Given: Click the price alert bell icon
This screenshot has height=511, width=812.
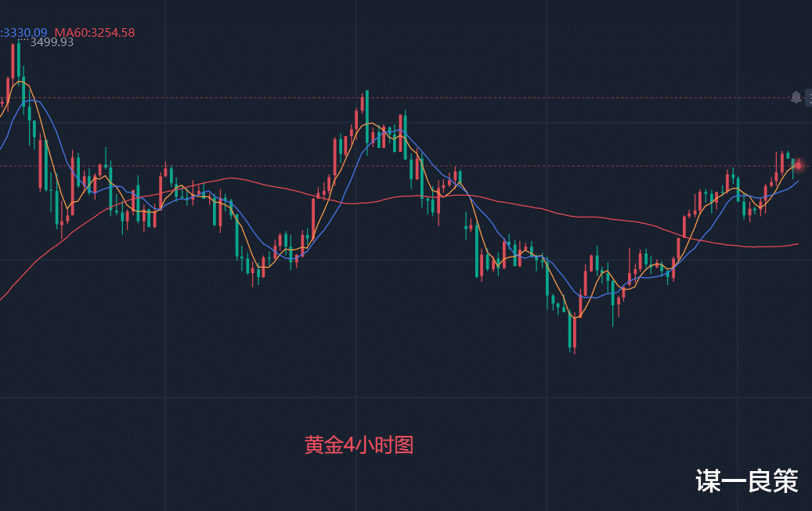Looking at the screenshot, I should tap(796, 97).
